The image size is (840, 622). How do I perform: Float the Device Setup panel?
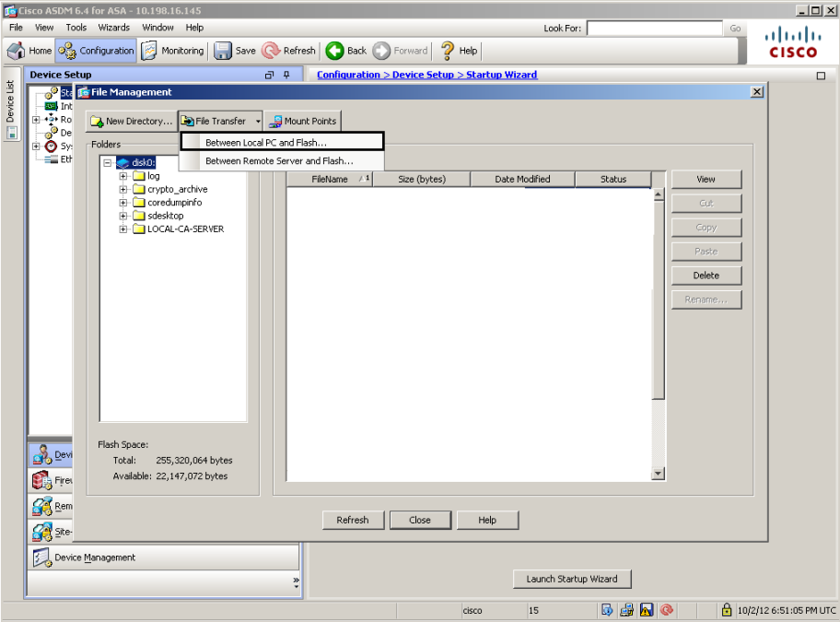point(270,75)
